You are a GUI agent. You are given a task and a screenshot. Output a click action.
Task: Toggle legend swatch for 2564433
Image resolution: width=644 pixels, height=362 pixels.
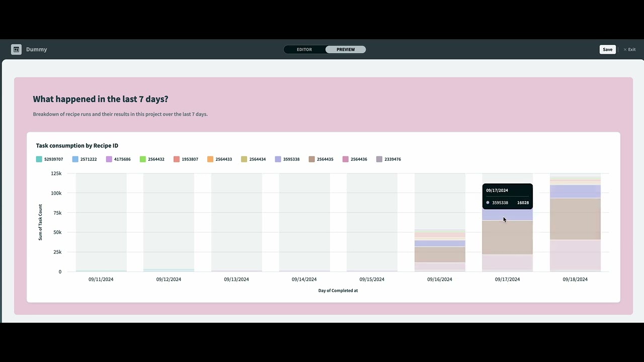pos(210,159)
